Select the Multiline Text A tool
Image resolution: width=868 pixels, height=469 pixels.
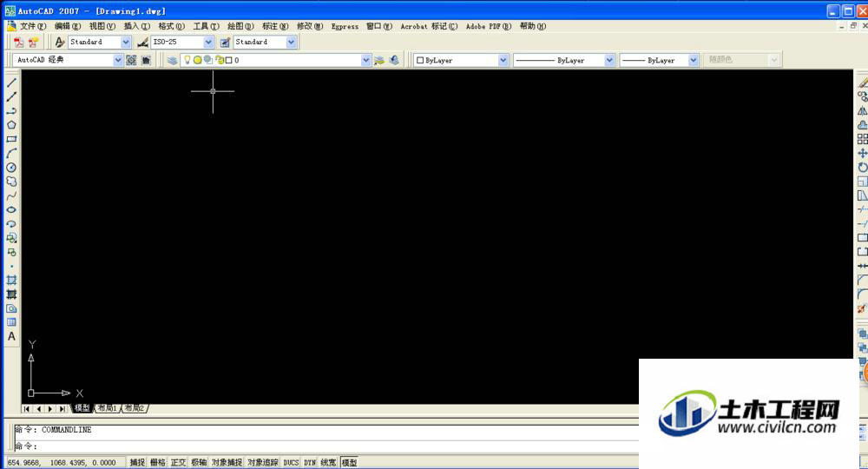click(11, 337)
